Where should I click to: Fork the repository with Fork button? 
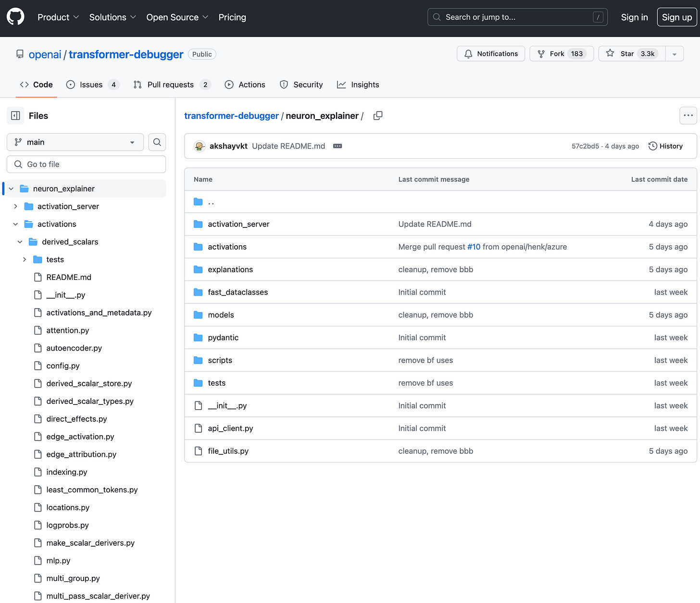(562, 54)
